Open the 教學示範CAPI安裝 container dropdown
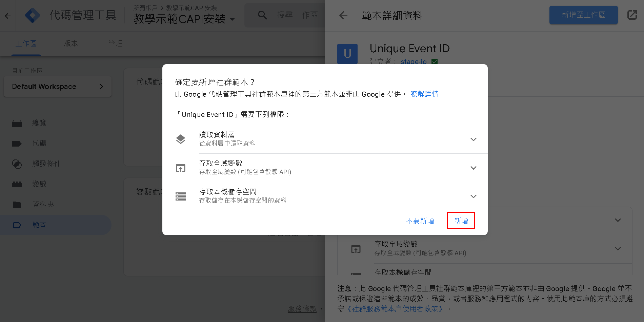This screenshot has width=644, height=322. pyautogui.click(x=184, y=19)
